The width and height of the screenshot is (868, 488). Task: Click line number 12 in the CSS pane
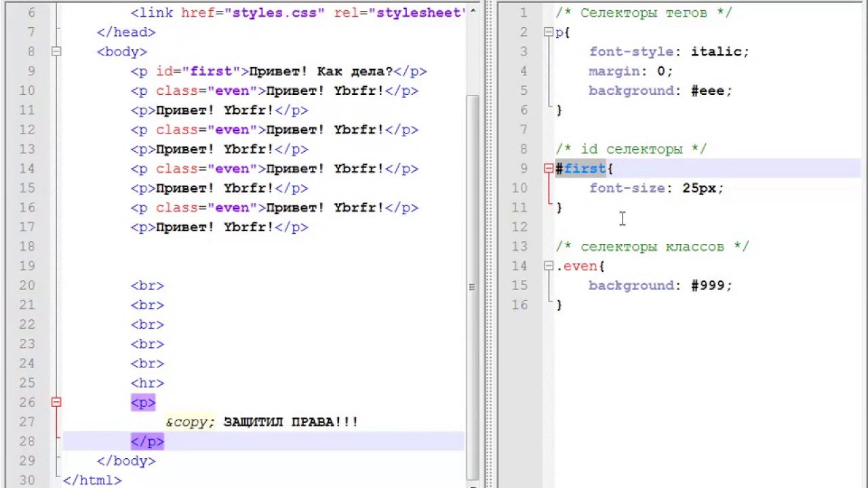point(519,227)
